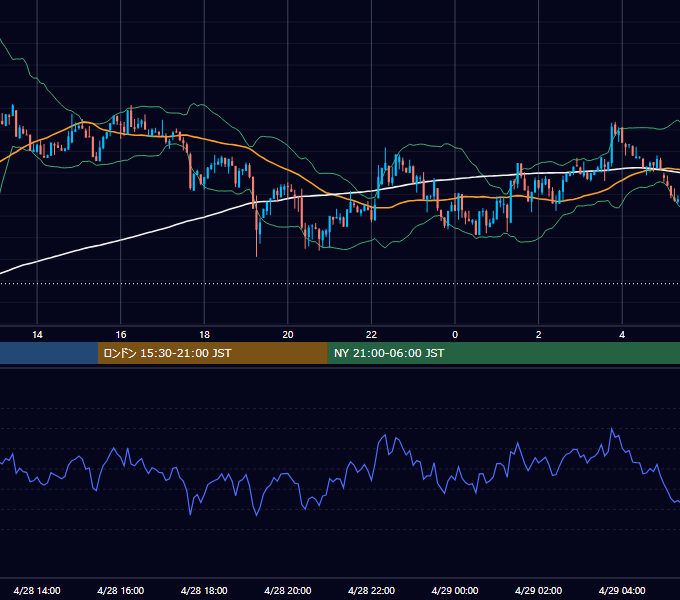Image resolution: width=680 pixels, height=600 pixels.
Task: Click time axis label 4
Action: click(622, 335)
